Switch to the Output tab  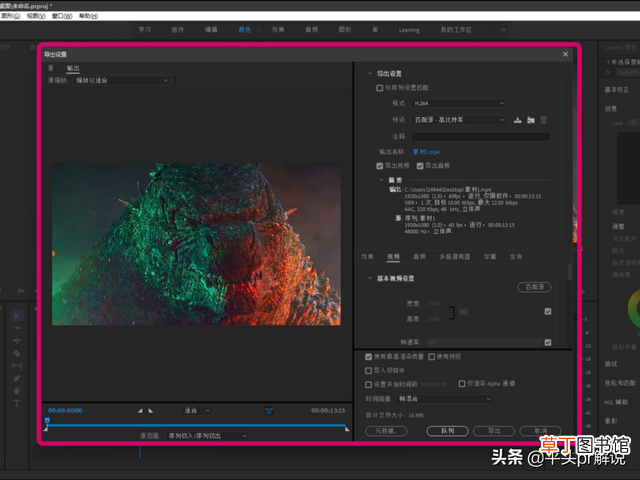(73, 68)
